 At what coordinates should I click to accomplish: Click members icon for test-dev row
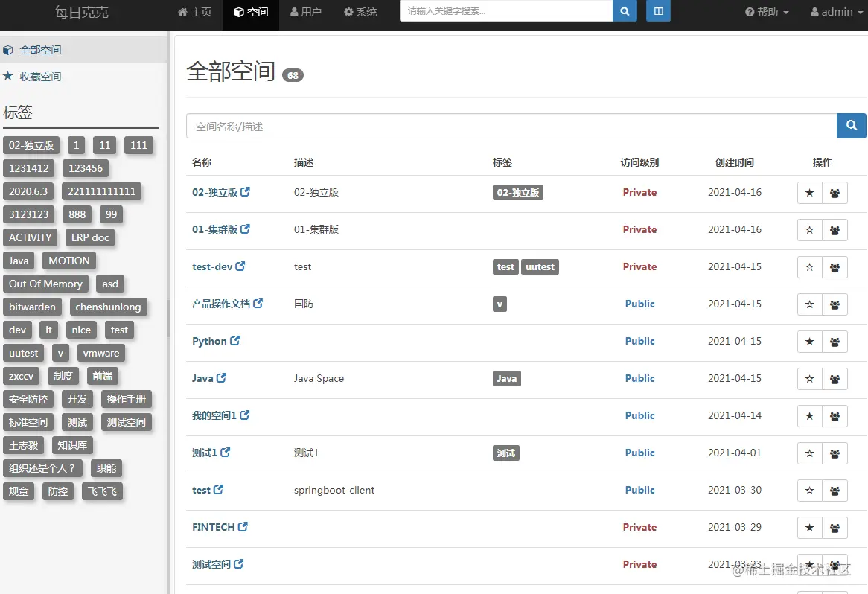[x=835, y=266]
